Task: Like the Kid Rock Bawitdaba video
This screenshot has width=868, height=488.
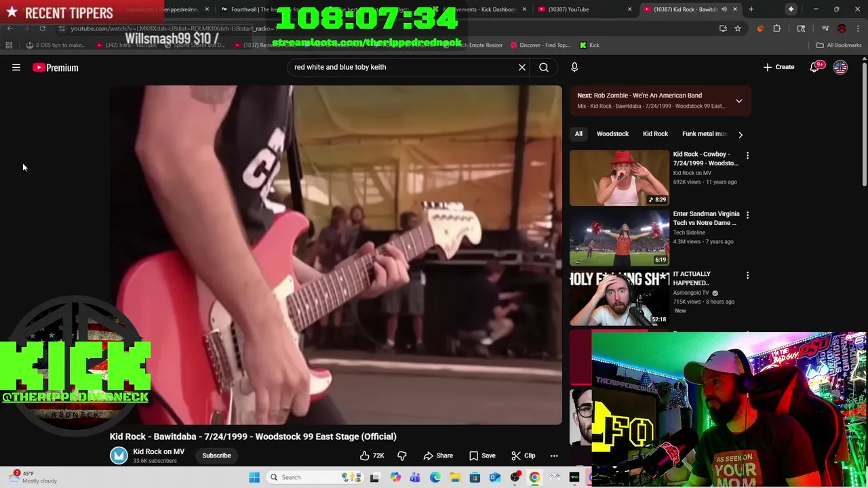Action: tap(372, 455)
